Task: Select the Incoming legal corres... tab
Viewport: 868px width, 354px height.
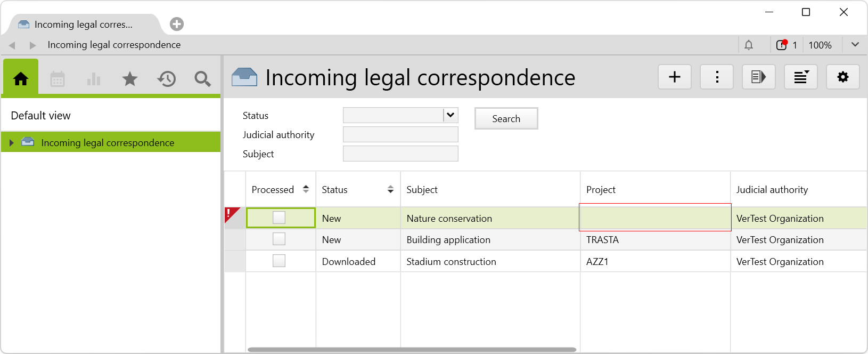Action: [x=83, y=25]
